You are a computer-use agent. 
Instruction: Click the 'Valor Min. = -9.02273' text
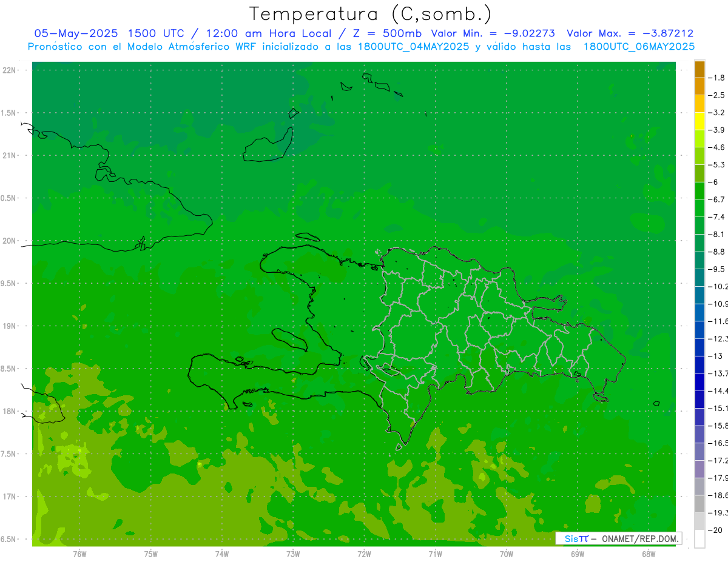coord(493,33)
